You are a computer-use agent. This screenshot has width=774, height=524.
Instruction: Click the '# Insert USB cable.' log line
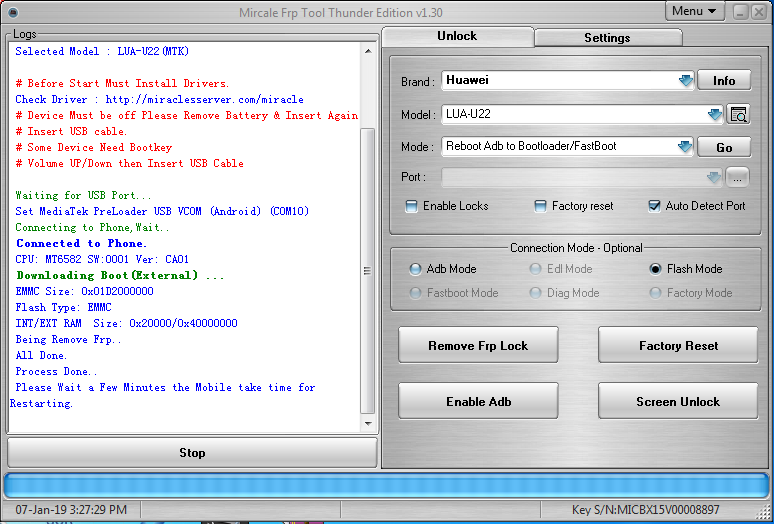(71, 131)
